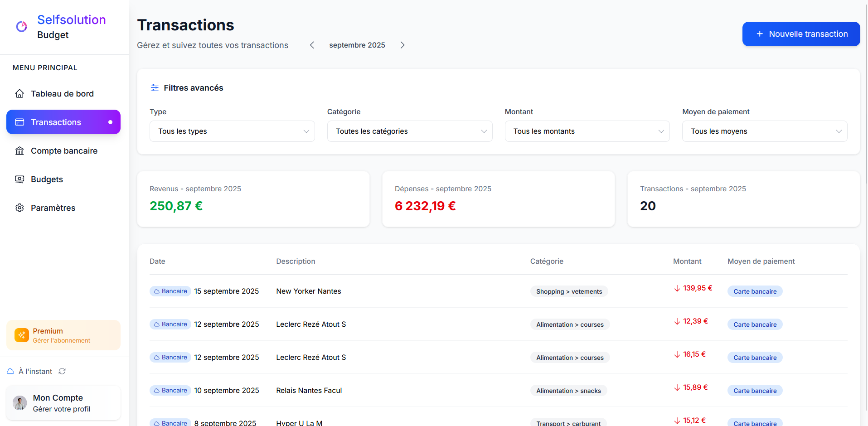This screenshot has height=426, width=868.
Task: Click the Moyen de paiement column header
Action: [761, 261]
